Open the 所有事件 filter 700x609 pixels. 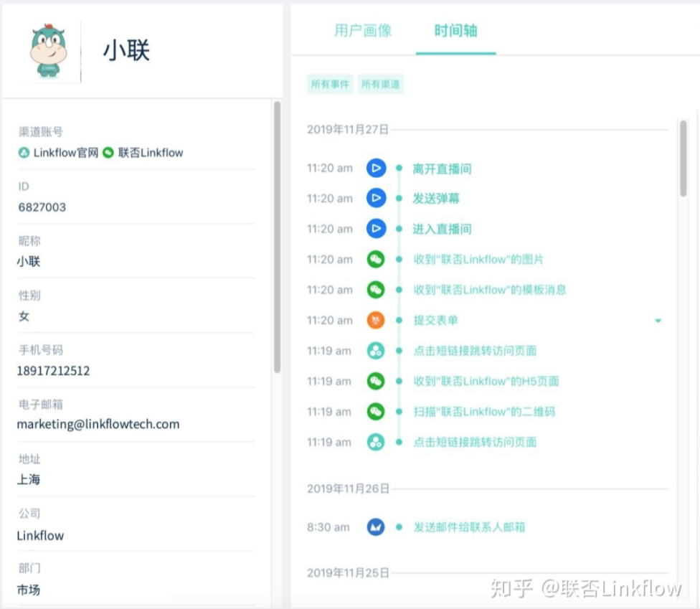coord(330,85)
